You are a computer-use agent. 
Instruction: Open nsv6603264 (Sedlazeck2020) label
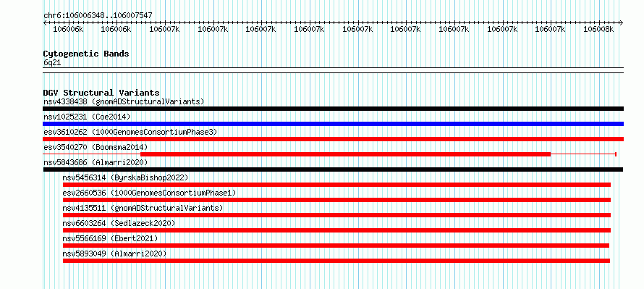tap(119, 223)
